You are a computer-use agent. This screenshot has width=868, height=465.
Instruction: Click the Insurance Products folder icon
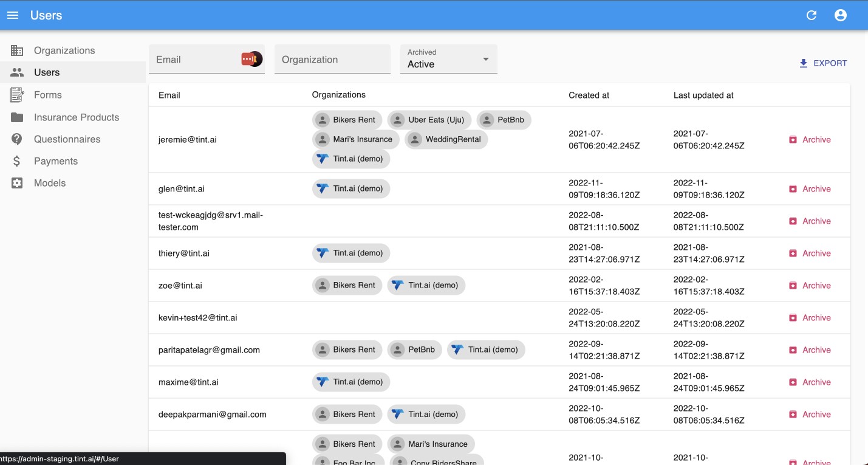[17, 117]
